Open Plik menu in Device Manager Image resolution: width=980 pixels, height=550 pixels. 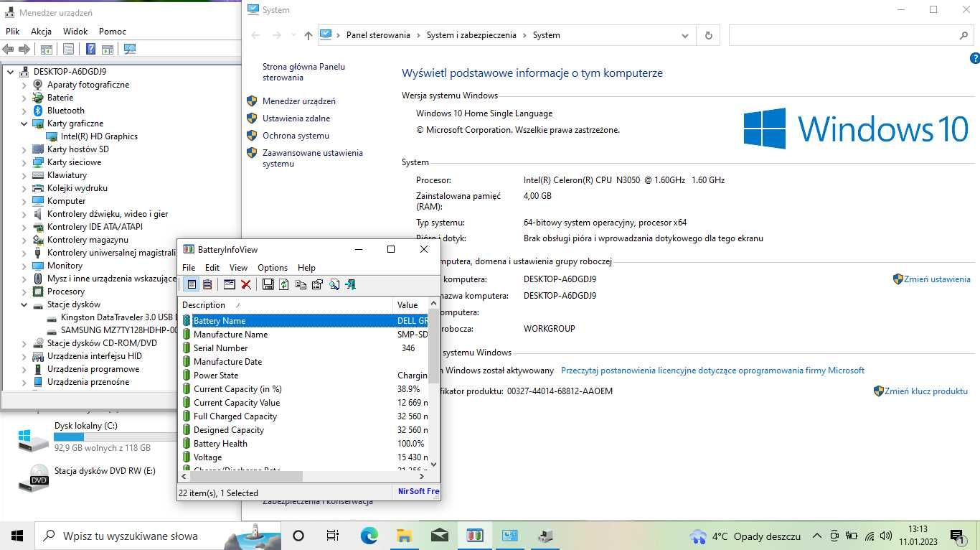[12, 32]
